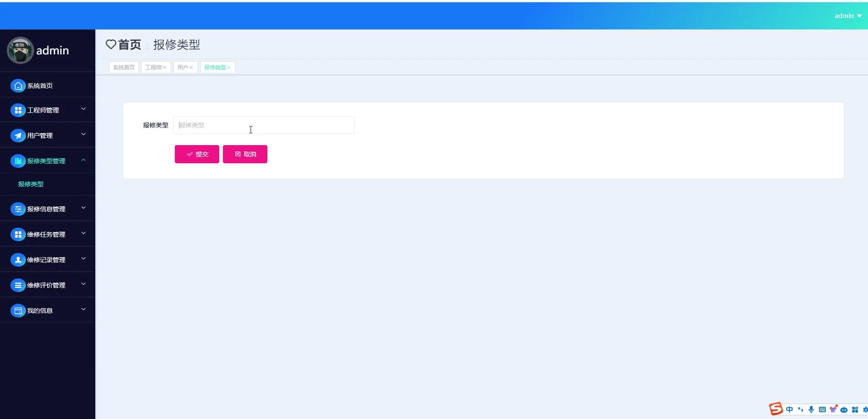The height and width of the screenshot is (419, 868).
Task: Open the soft keyboard icon in input bar
Action: [822, 409]
